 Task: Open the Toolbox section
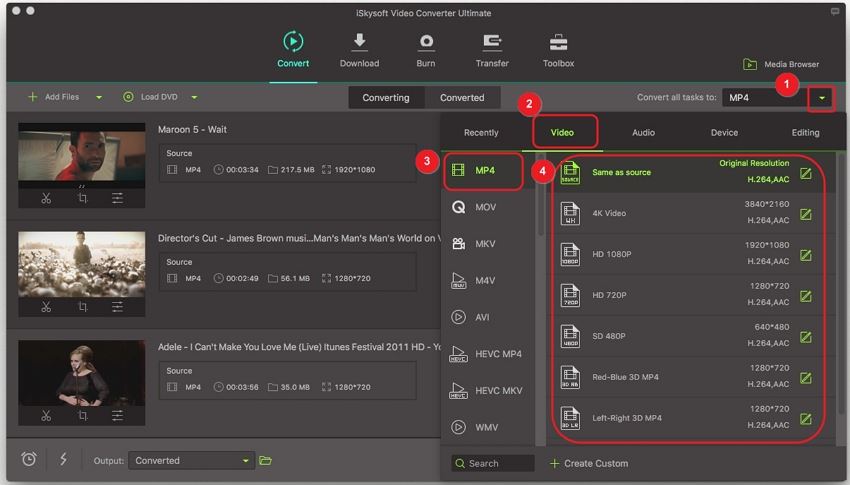coord(558,50)
